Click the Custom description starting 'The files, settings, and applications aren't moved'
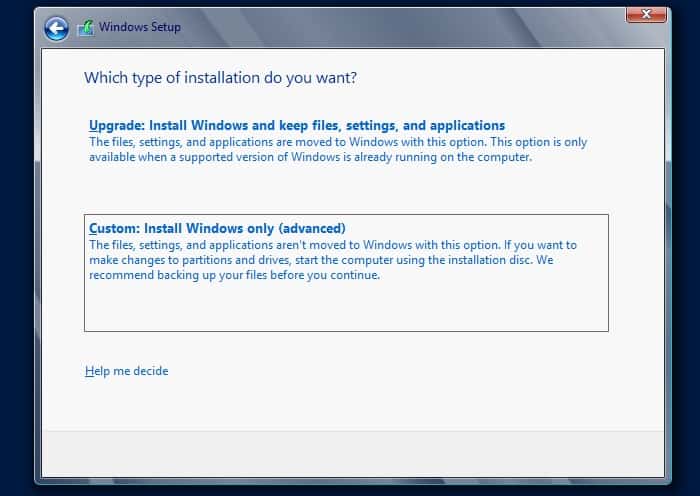The image size is (700, 496). pyautogui.click(x=333, y=260)
